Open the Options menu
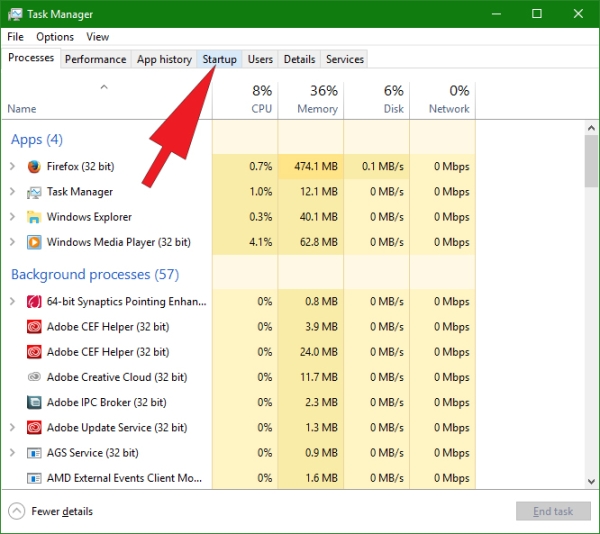This screenshot has width=600, height=534. click(55, 37)
